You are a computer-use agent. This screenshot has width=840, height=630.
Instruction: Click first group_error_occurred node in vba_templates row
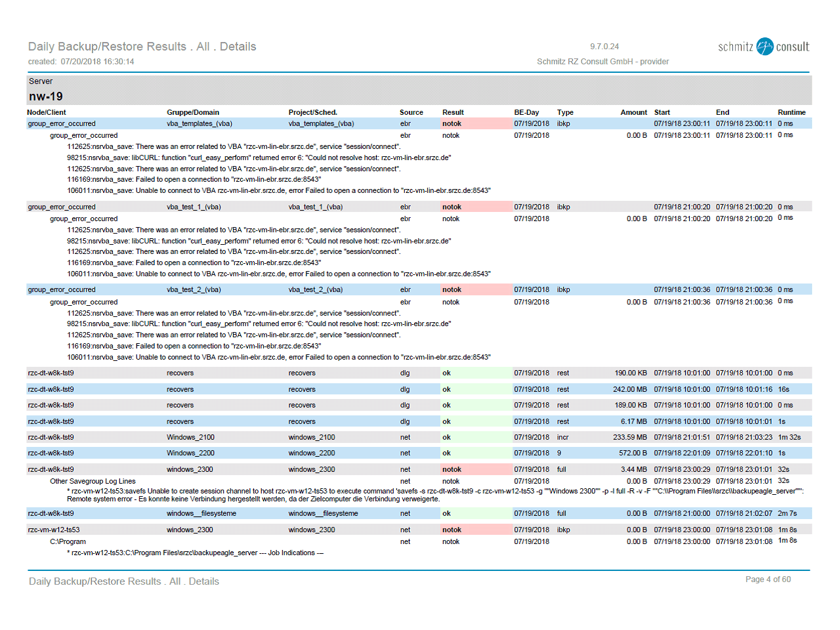[x=62, y=123]
